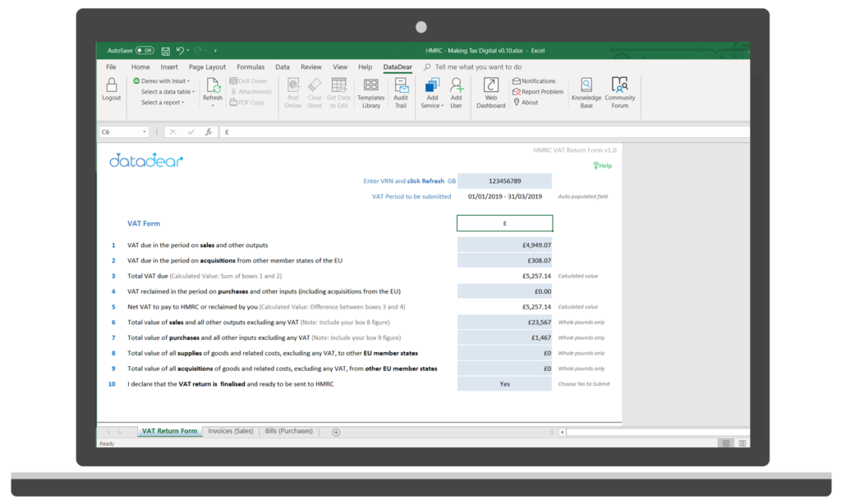Image resolution: width=841 pixels, height=504 pixels.
Task: Open the Help ribbon tab
Action: (365, 67)
